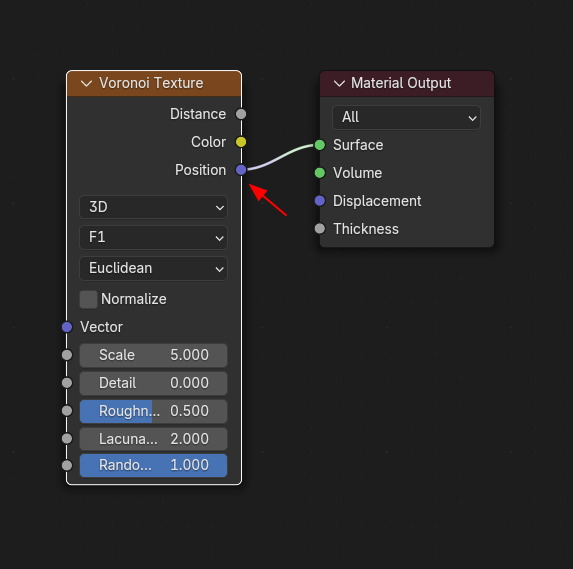Click the Thickness input socket
The width and height of the screenshot is (573, 569).
coord(320,229)
